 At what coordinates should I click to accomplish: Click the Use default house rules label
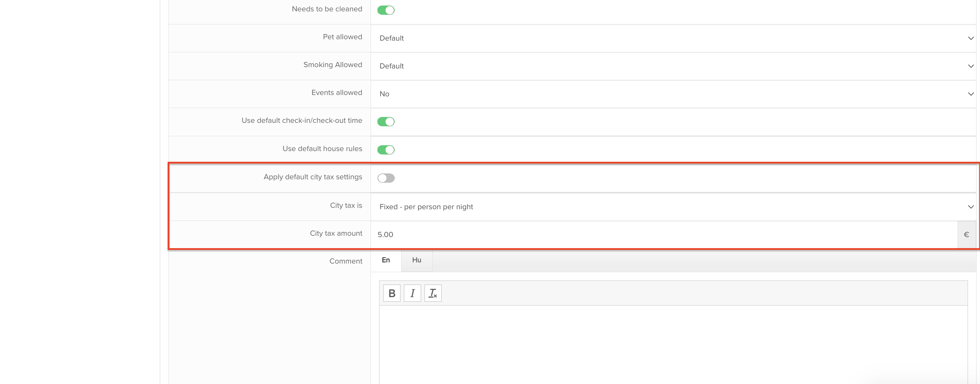322,149
